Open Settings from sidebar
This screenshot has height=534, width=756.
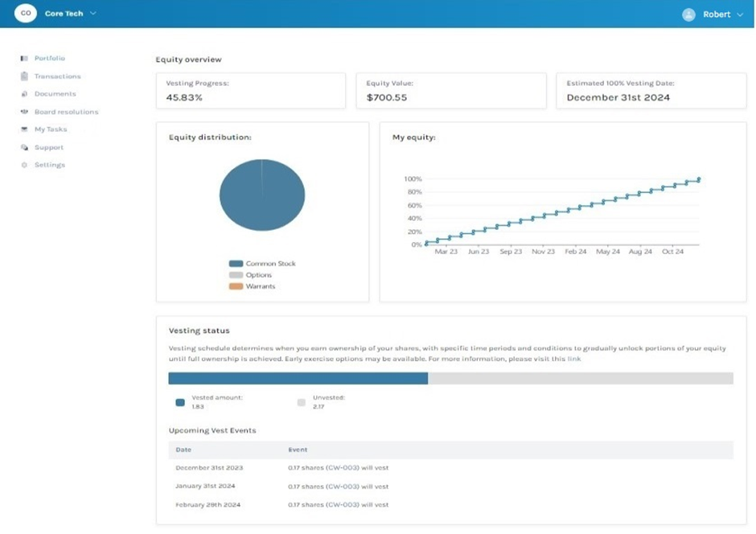pyautogui.click(x=50, y=165)
